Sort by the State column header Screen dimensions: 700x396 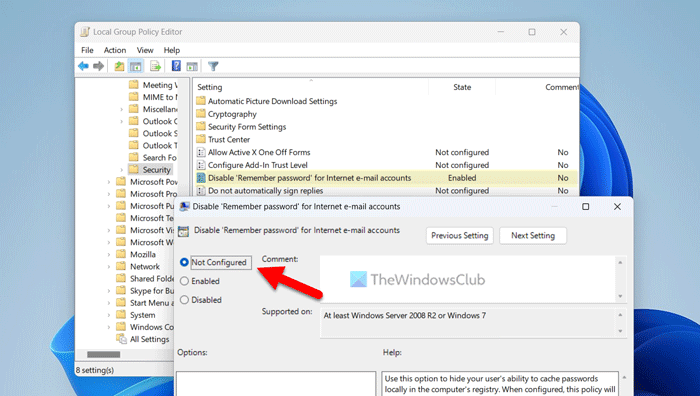point(462,87)
